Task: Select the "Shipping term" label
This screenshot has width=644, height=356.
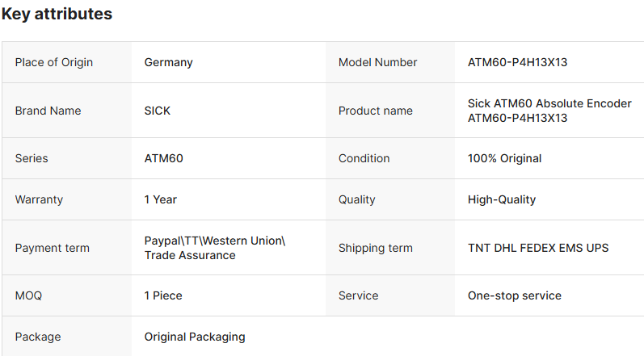Action: click(x=375, y=248)
